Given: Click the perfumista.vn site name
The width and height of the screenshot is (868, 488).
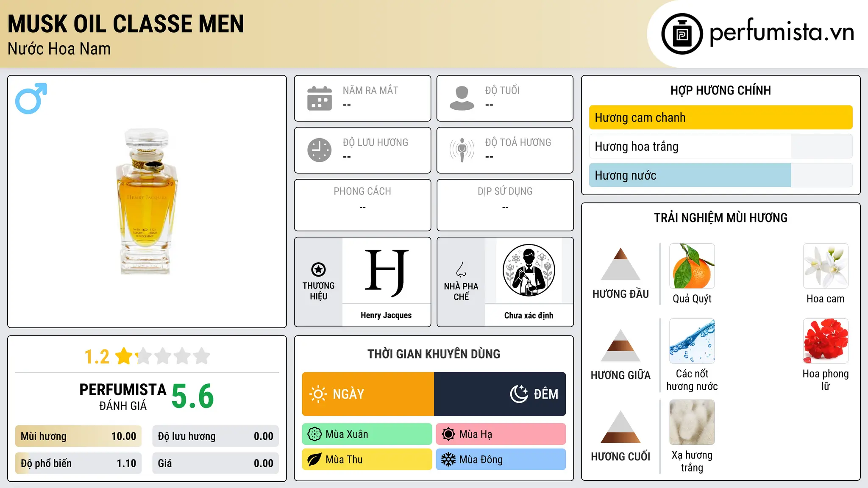Looking at the screenshot, I should [x=782, y=32].
